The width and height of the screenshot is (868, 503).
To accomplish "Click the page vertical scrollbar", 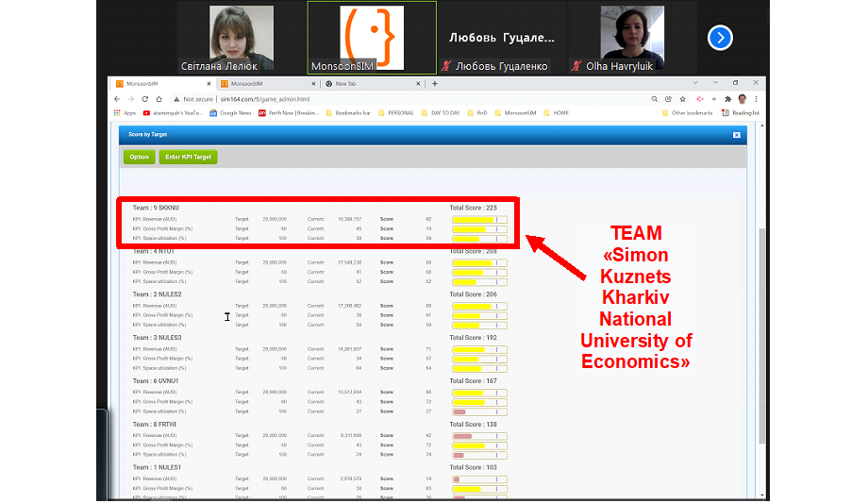I will 762,335.
